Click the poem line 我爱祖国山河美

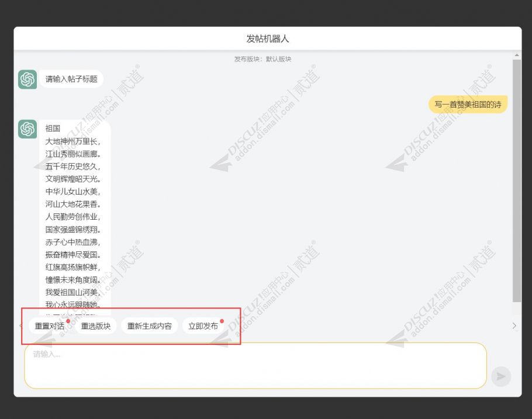click(72, 292)
